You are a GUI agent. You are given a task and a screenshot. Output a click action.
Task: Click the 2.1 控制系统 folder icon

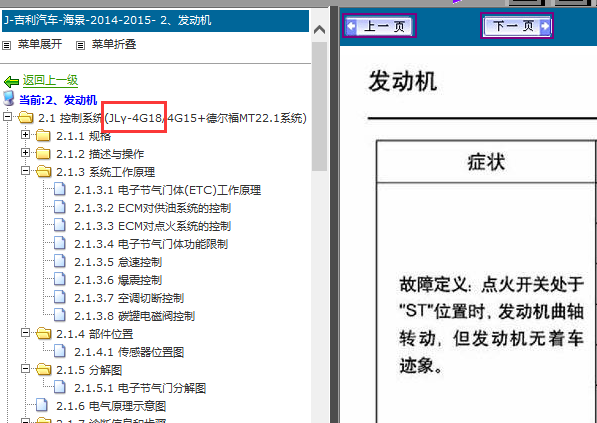[x=26, y=117]
